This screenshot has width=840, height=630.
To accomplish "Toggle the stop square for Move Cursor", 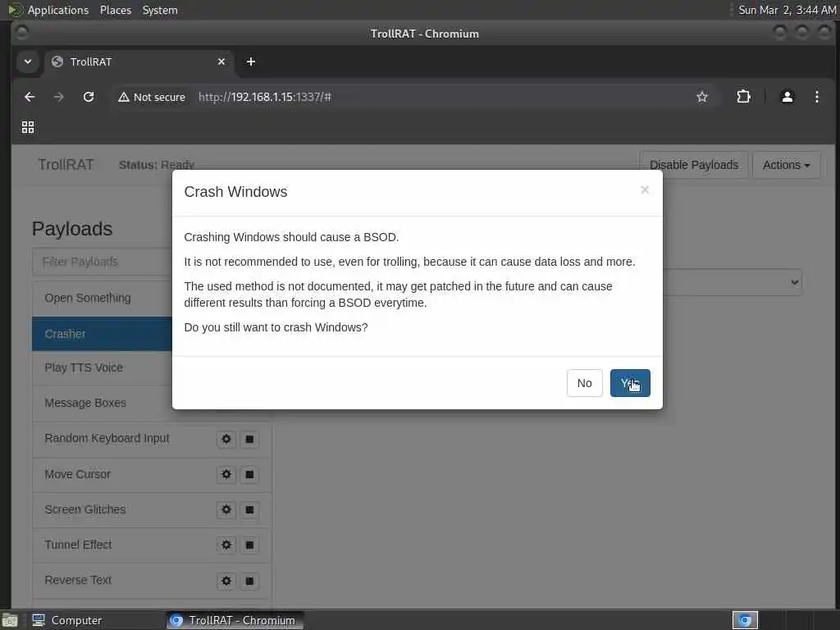I will point(249,474).
